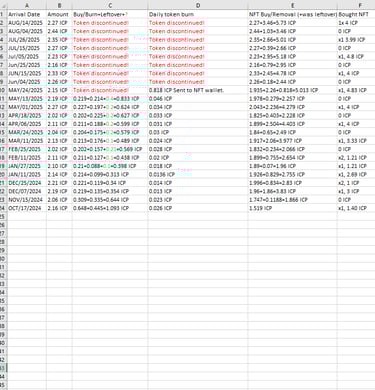Select the JAN/27/2025 date cell
Screen dimensions: 375x390
point(27,166)
